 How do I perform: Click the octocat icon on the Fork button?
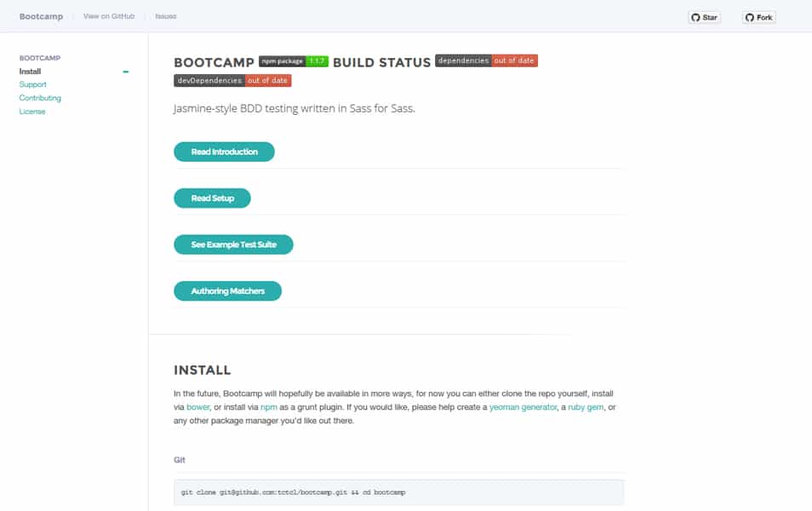[x=748, y=16]
